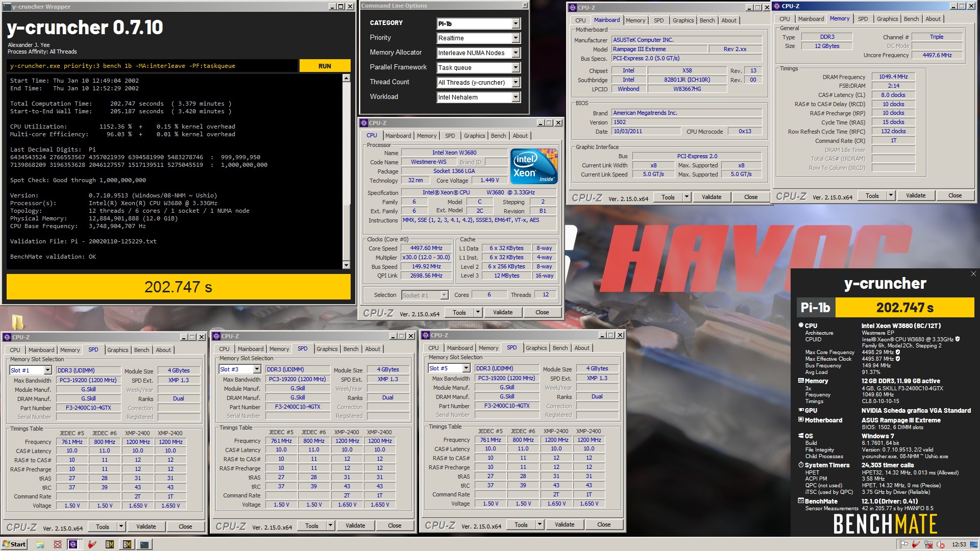Click the y-cruncher output scroll up arrow
Viewport: 980px width, 551px height.
click(x=346, y=78)
